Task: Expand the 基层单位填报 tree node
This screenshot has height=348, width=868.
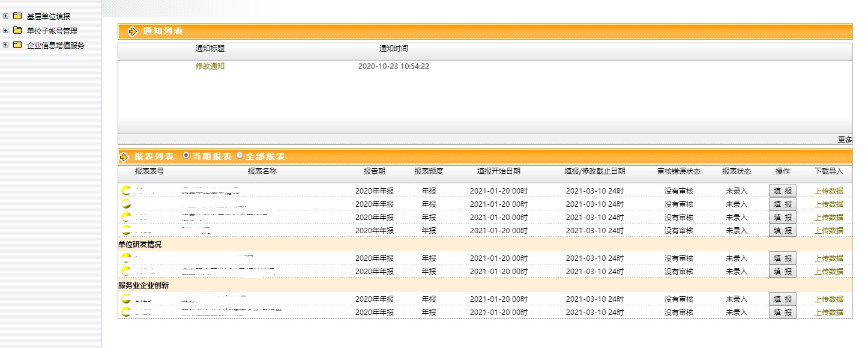Action: (6, 16)
